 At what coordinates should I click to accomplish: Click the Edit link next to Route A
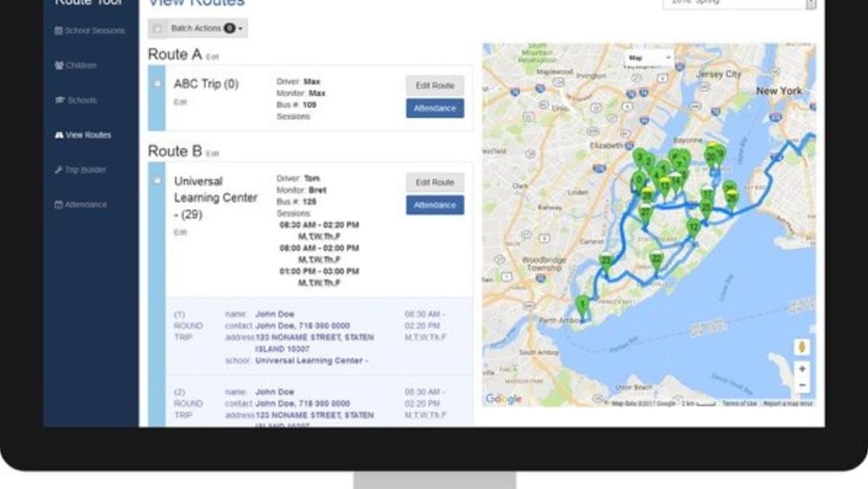[x=213, y=57]
